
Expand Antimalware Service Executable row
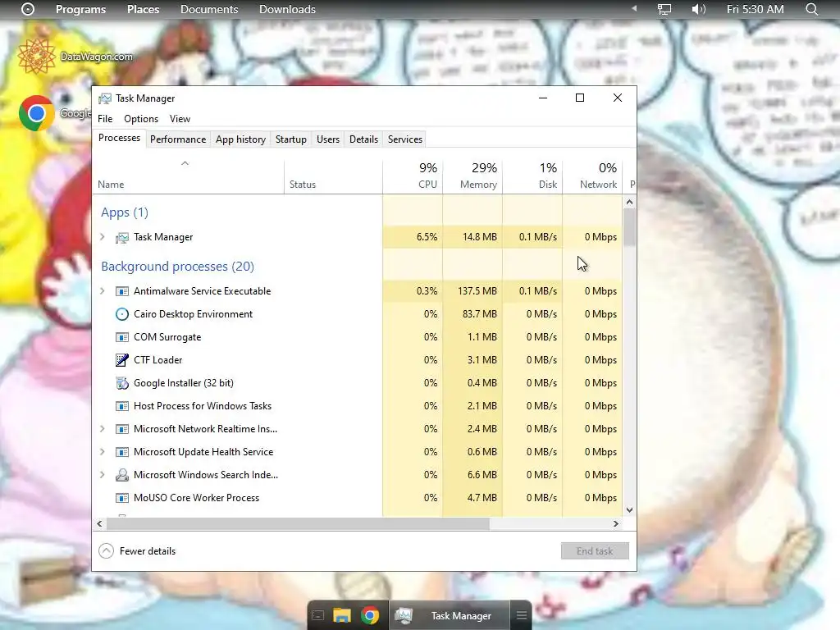click(103, 291)
